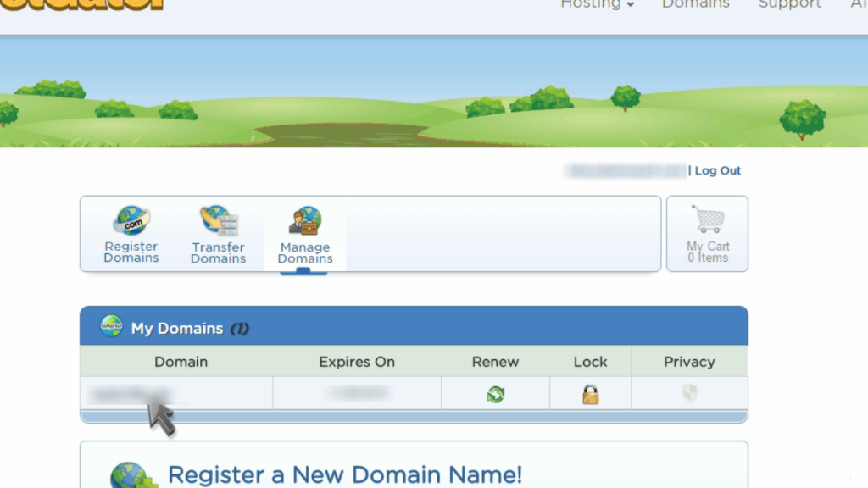The height and width of the screenshot is (488, 868).
Task: Open the Support menu
Action: click(789, 5)
